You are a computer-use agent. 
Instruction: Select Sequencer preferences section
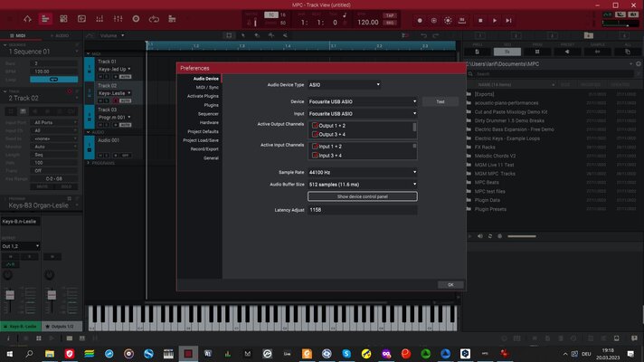pyautogui.click(x=208, y=114)
